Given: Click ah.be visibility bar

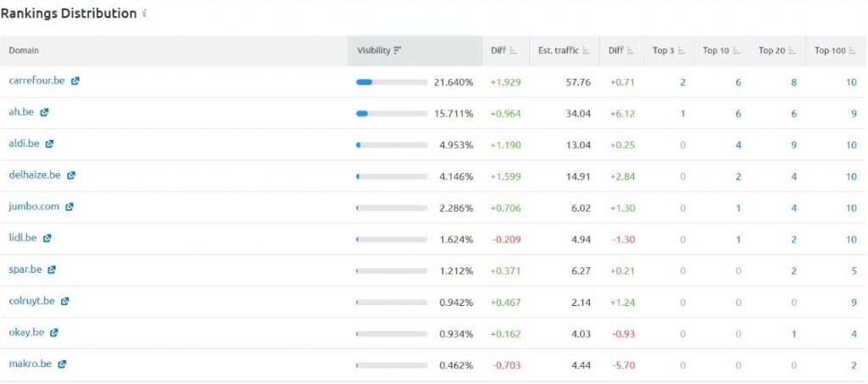Looking at the screenshot, I should 392,114.
